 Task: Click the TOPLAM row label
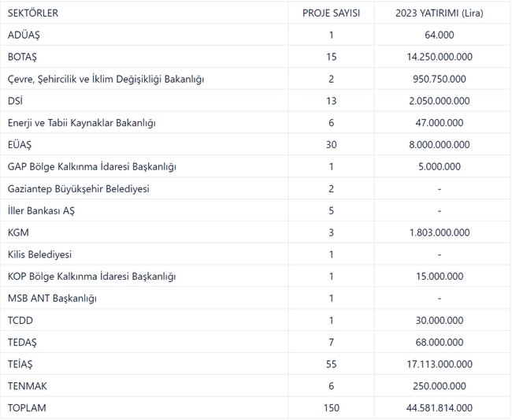tap(27, 408)
